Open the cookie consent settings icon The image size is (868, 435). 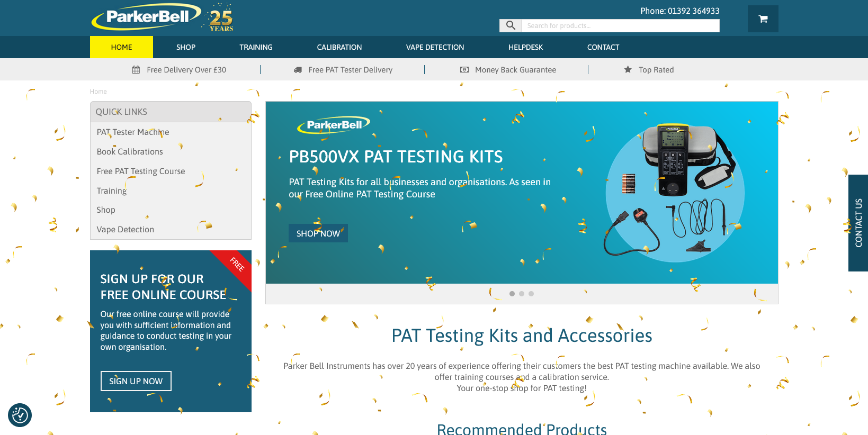click(20, 415)
